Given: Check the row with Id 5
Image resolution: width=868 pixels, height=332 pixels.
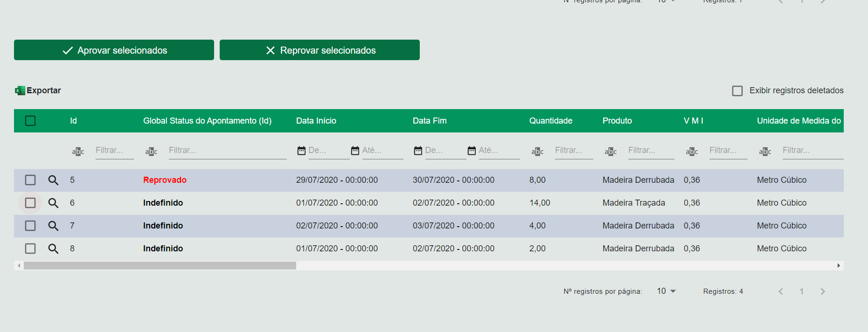Looking at the screenshot, I should [x=30, y=180].
